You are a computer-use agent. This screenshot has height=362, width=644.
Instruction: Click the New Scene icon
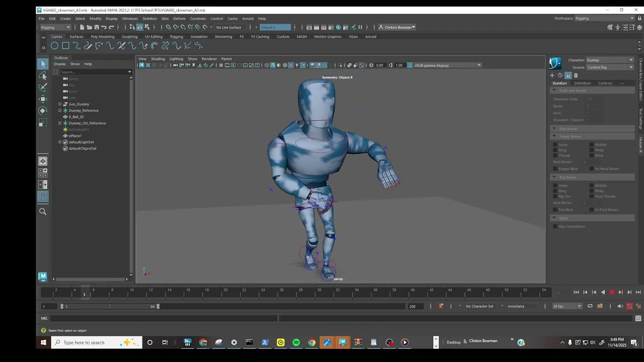[x=82, y=27]
